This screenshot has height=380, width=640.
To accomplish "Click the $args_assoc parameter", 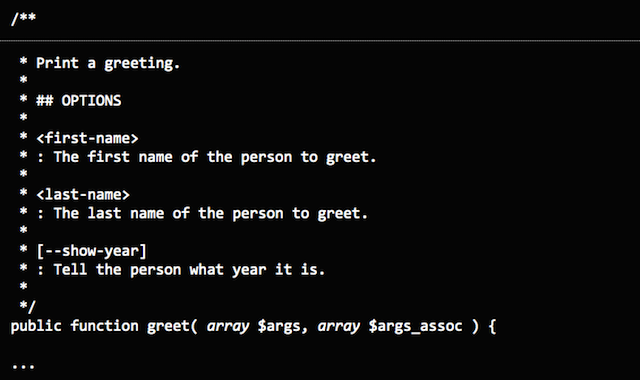I will [x=415, y=327].
